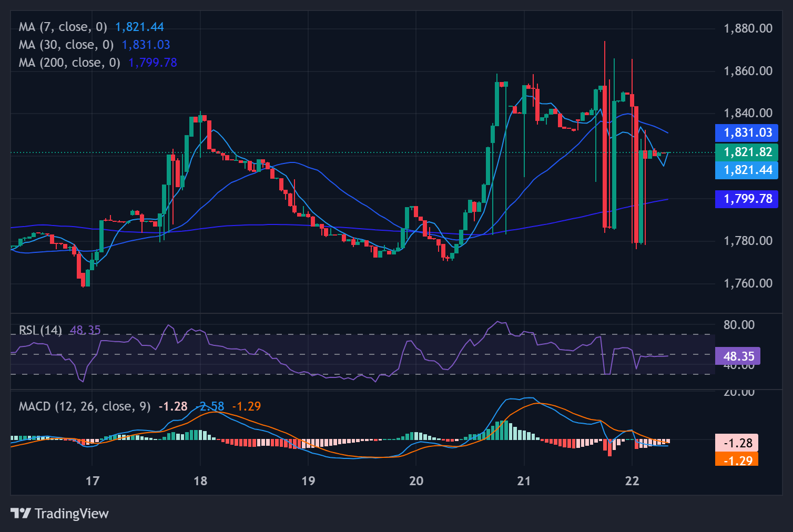The width and height of the screenshot is (793, 532).
Task: Click the TradingView logo icon
Action: click(x=21, y=513)
